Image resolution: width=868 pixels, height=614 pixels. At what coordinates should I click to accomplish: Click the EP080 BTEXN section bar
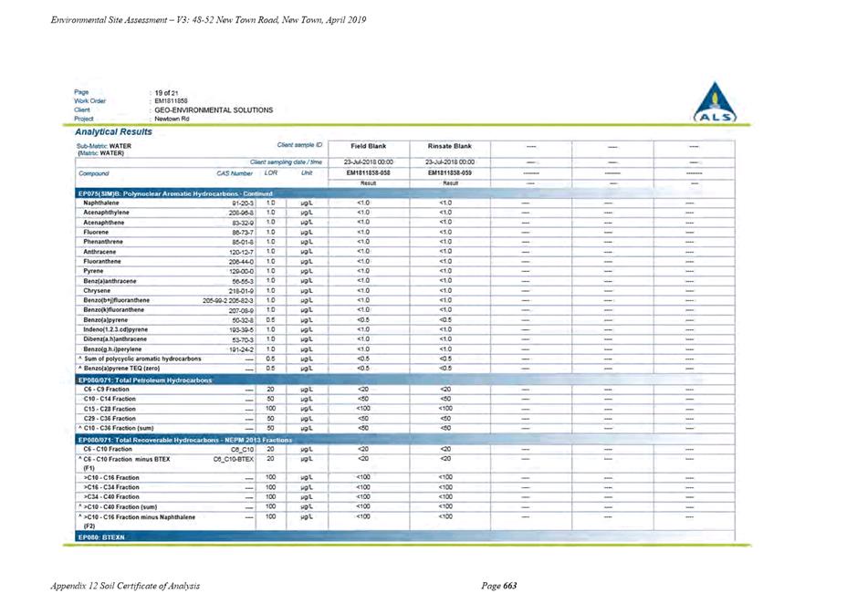(404, 536)
